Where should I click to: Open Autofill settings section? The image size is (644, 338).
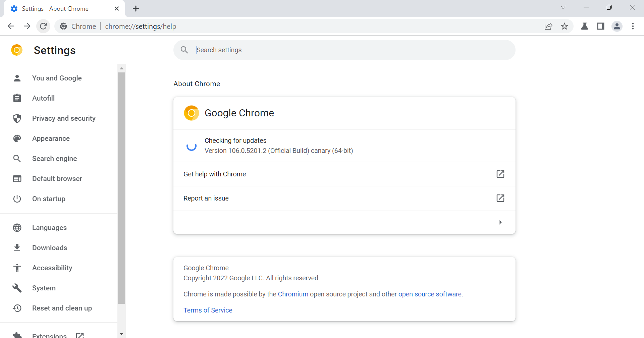43,98
